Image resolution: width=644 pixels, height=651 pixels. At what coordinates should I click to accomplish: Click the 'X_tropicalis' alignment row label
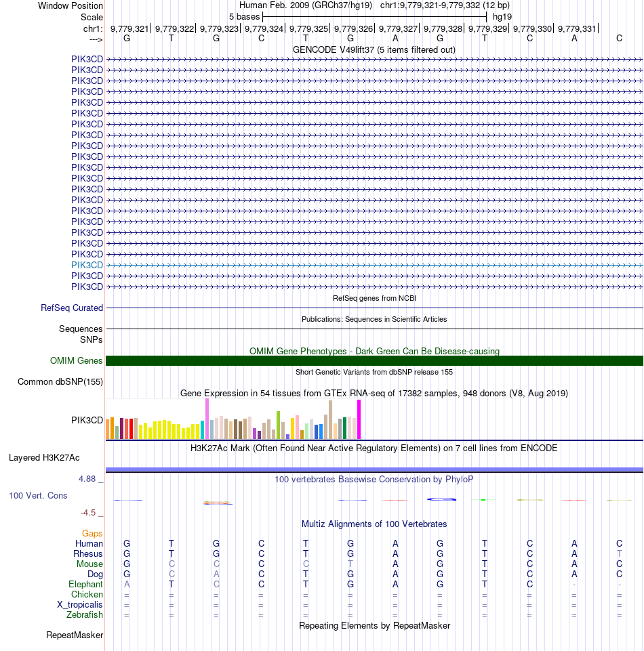tap(80, 604)
